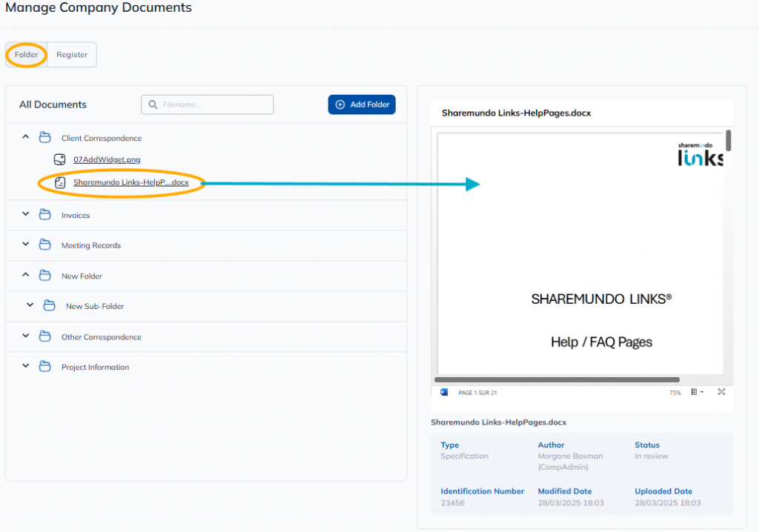Click the horizontal scrollbar in document preview
Screen dimensions: 759x532
coord(556,379)
